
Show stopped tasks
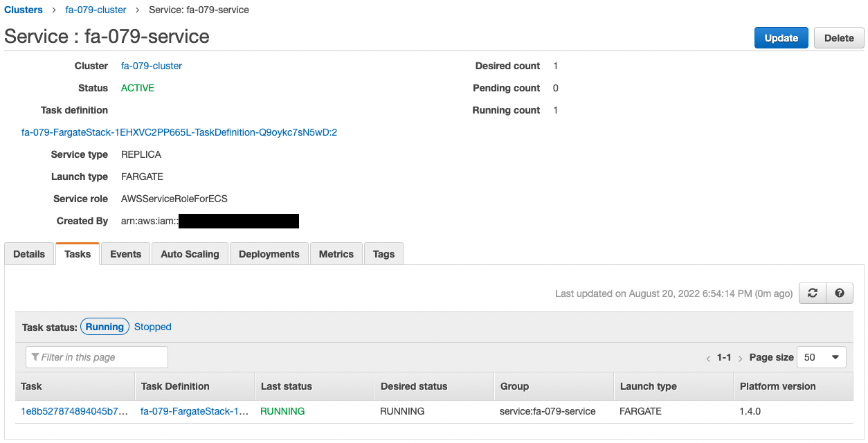[152, 326]
